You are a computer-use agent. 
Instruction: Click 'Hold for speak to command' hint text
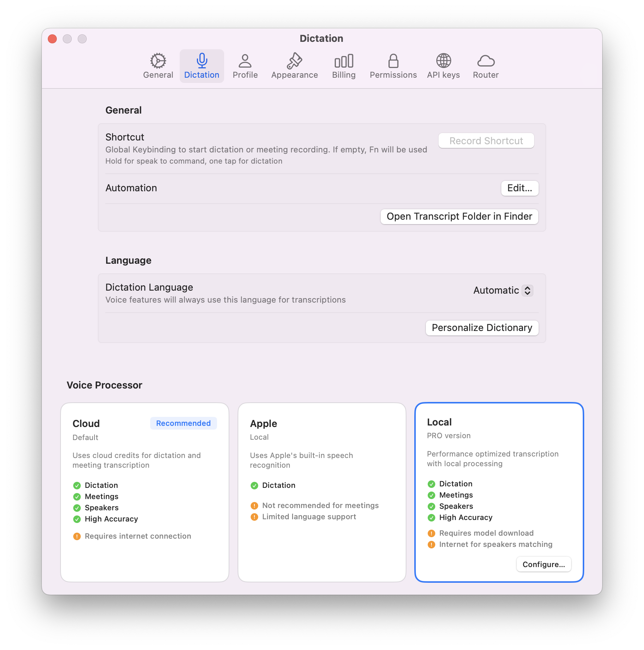coord(194,161)
